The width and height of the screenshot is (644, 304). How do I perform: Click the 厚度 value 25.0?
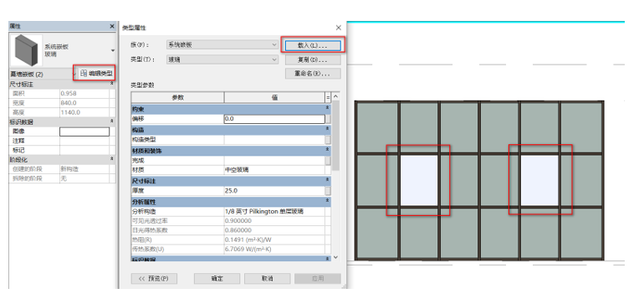tap(274, 191)
